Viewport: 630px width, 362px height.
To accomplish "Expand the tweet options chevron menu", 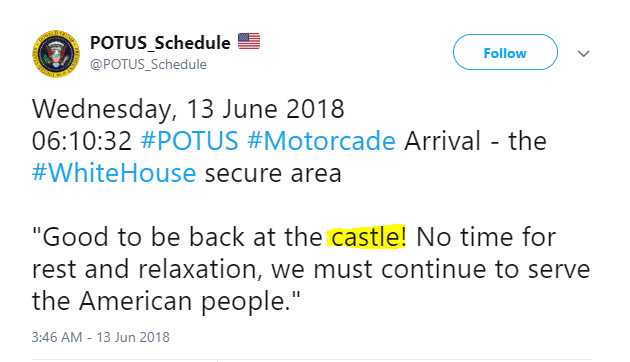I will click(x=583, y=53).
